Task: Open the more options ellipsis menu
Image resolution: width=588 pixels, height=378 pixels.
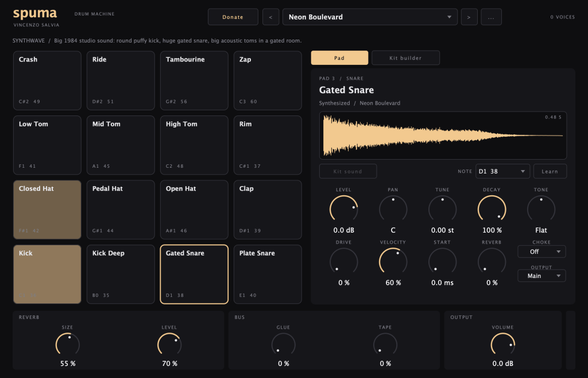Action: click(x=492, y=17)
